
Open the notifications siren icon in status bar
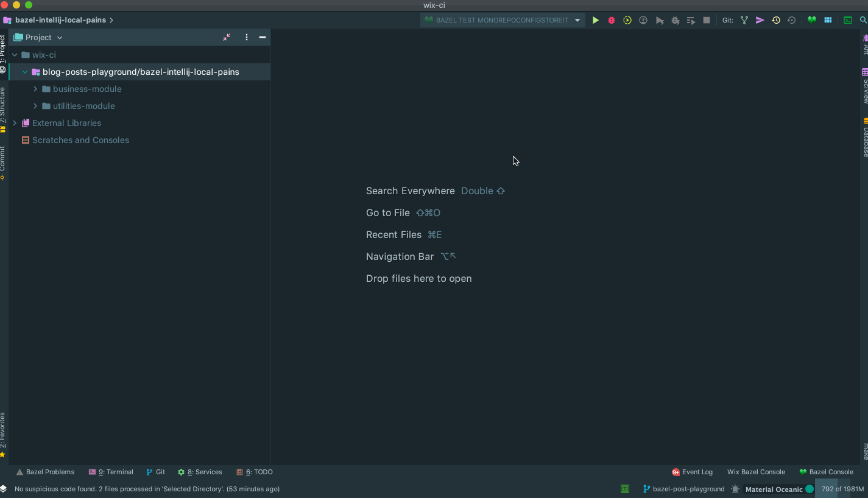click(x=735, y=489)
